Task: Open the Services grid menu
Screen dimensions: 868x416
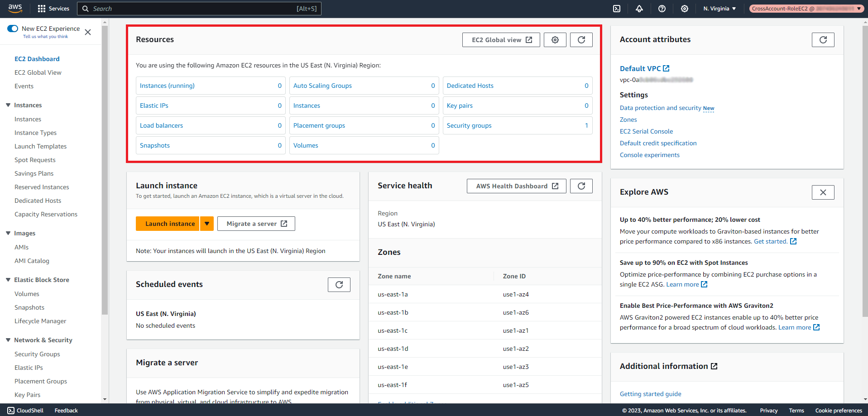Action: [53, 9]
